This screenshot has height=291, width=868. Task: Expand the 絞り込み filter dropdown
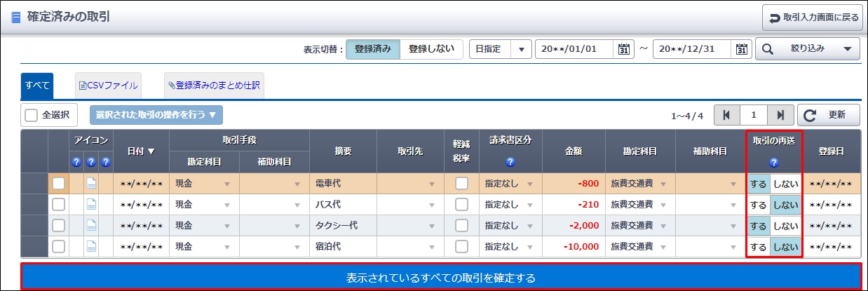tap(807, 49)
